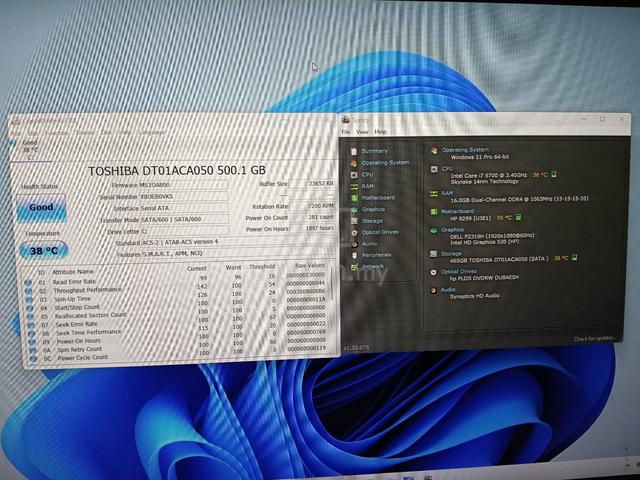This screenshot has width=640, height=480.
Task: Open the Graphics heading in Speccy summary
Action: [x=452, y=230]
